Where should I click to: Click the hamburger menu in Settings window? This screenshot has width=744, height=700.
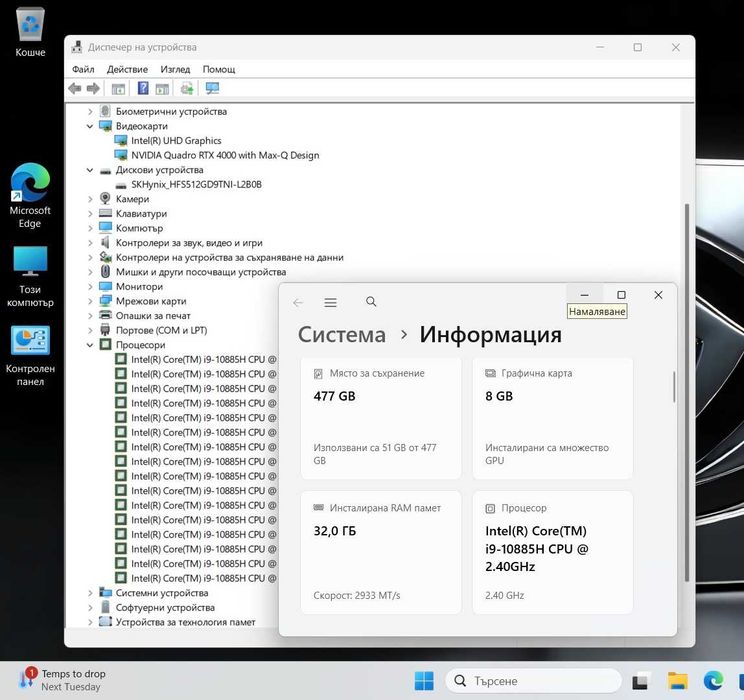(x=331, y=302)
